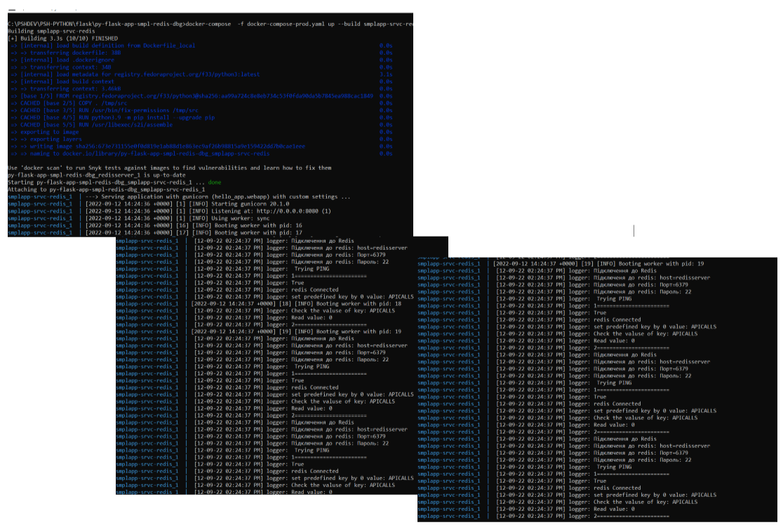This screenshot has height=532, width=783.
Task: Click the docker-compose command prompt line
Action: tap(210, 25)
